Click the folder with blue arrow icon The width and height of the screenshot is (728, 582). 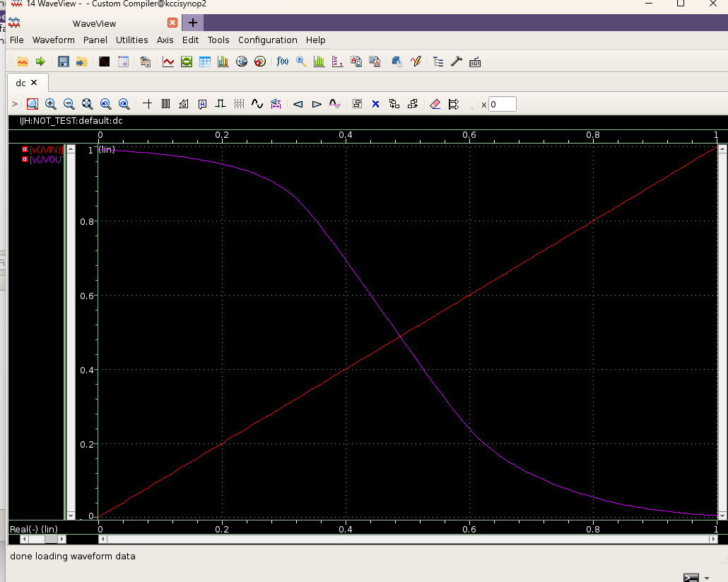click(82, 62)
